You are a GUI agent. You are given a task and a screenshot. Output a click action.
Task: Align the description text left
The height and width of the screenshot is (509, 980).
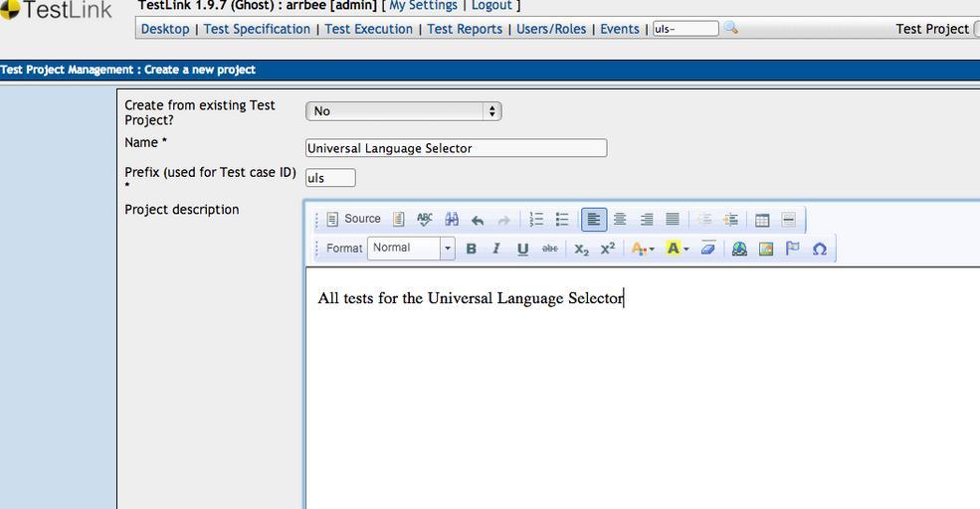pos(594,220)
